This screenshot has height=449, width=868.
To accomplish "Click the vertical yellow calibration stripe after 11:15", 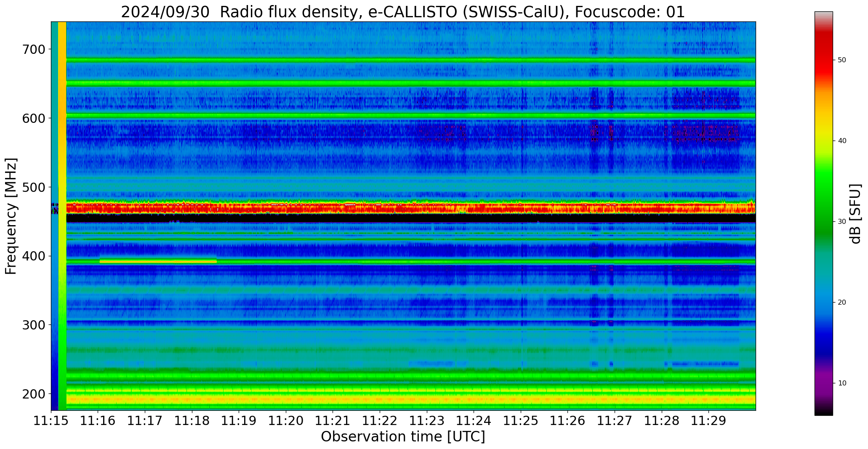I will (x=62, y=216).
